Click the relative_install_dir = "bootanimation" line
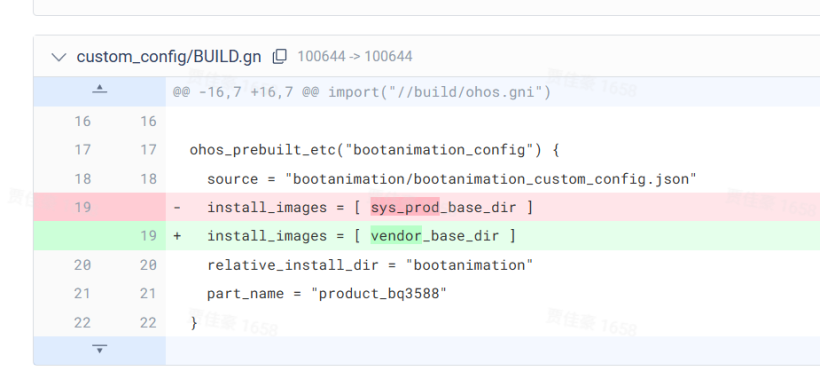Viewport: 820px width, 371px height. [x=370, y=265]
